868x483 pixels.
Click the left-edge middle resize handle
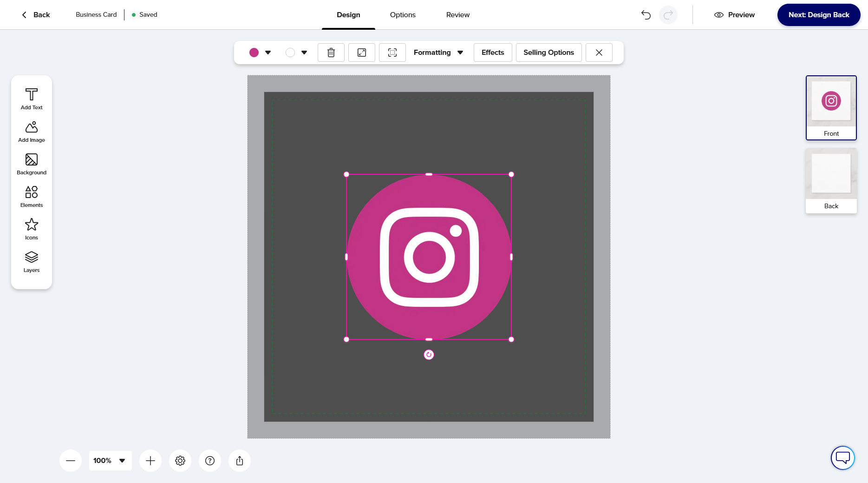tap(346, 257)
